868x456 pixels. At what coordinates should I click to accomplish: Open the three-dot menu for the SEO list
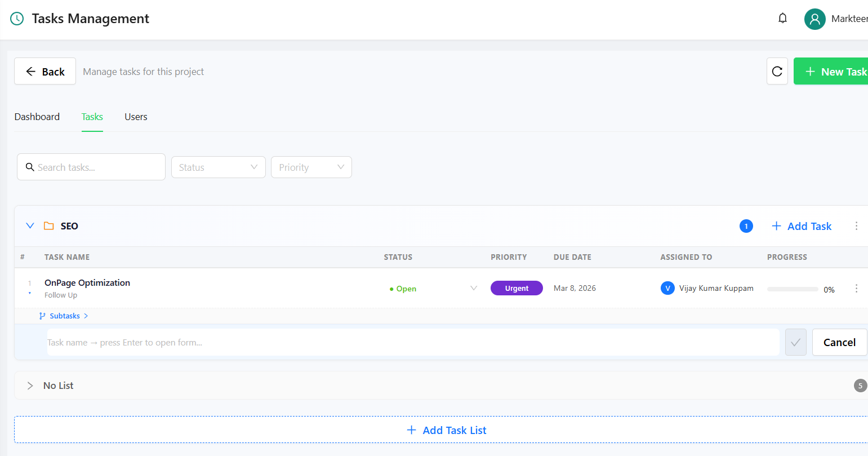coord(857,225)
